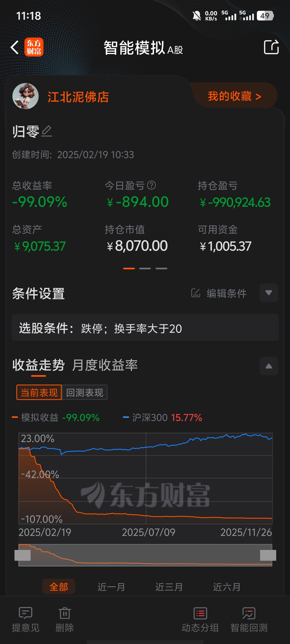Switch to 月度收益率 tab
This screenshot has height=644, width=290.
click(105, 365)
